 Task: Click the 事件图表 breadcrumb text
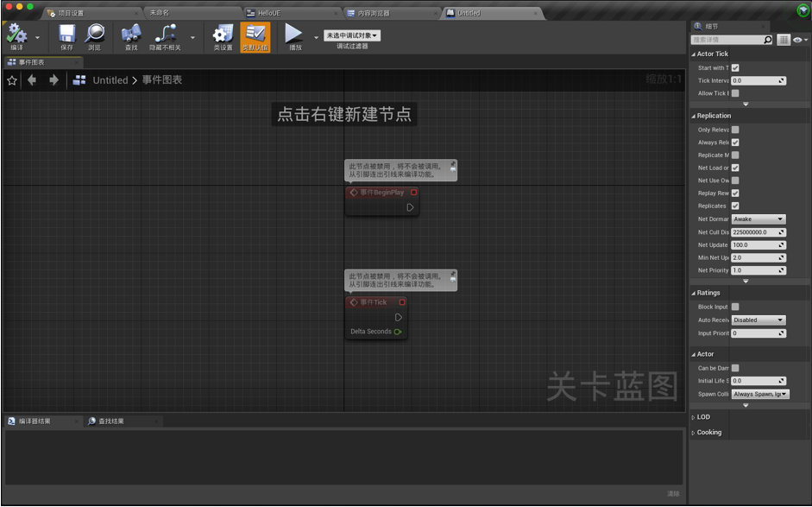(x=162, y=79)
